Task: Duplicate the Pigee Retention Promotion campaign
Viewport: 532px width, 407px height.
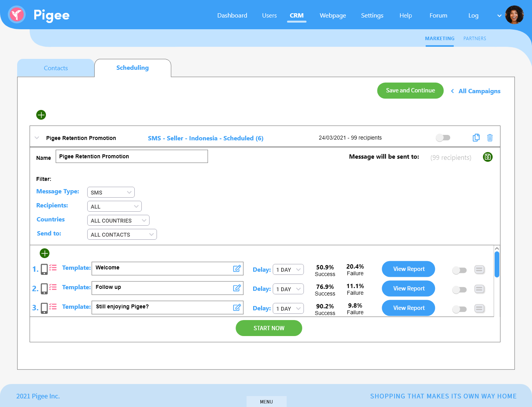Action: click(476, 138)
